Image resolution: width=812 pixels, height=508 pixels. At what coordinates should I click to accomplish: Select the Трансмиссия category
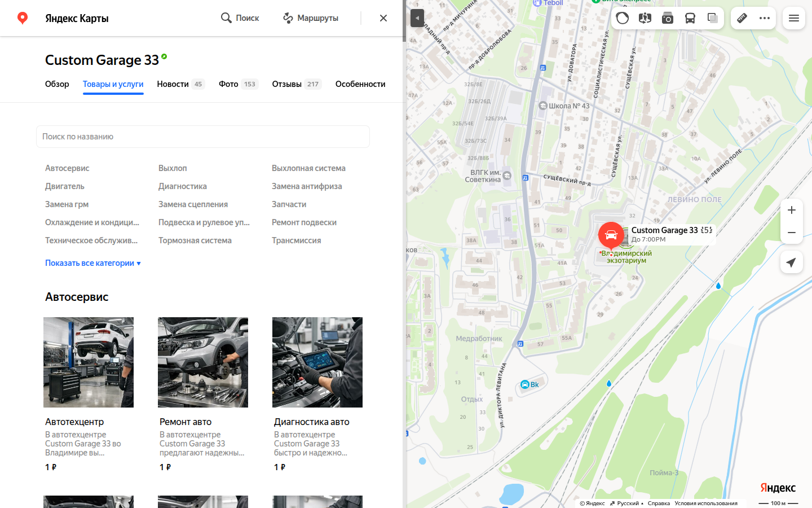[x=297, y=240]
